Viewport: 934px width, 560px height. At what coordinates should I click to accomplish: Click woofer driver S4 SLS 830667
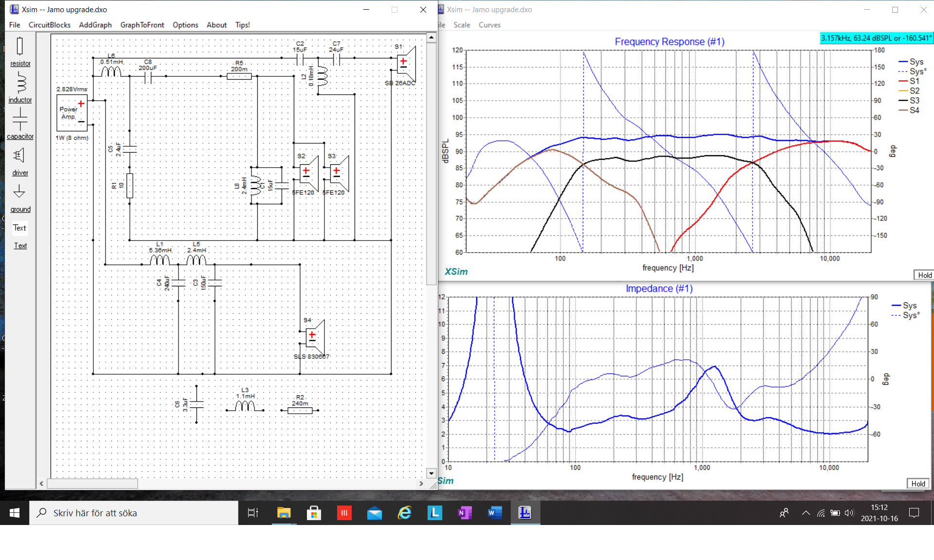(315, 337)
